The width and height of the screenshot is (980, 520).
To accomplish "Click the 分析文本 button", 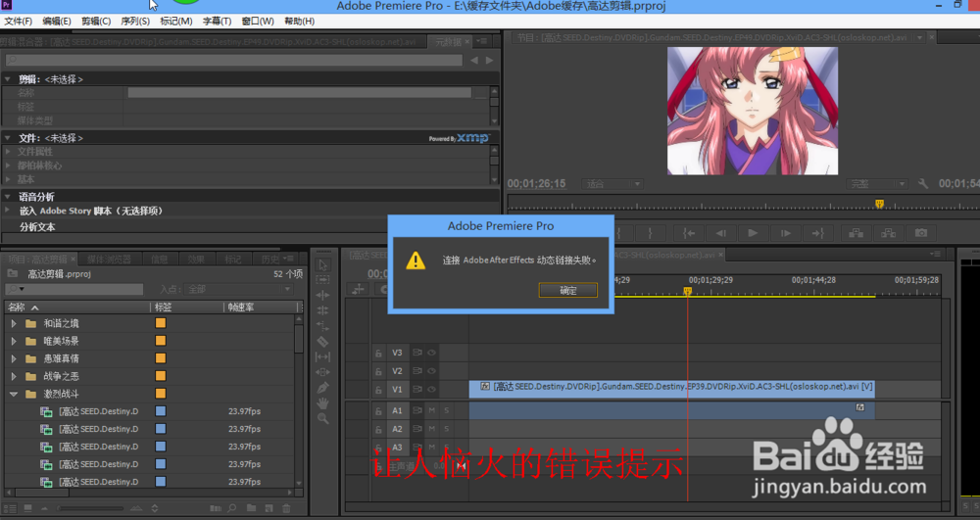I will (37, 226).
